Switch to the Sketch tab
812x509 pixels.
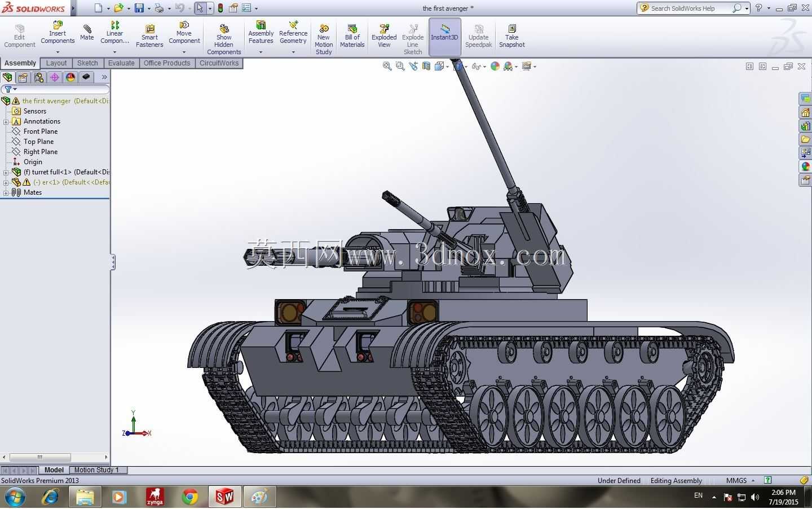(x=87, y=63)
